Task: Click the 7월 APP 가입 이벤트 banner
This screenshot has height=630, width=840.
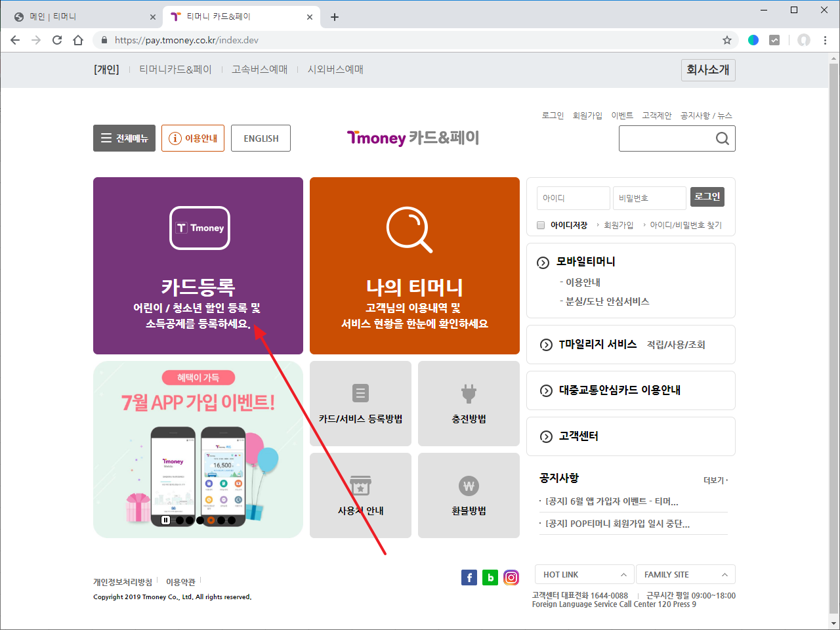Action: (198, 450)
